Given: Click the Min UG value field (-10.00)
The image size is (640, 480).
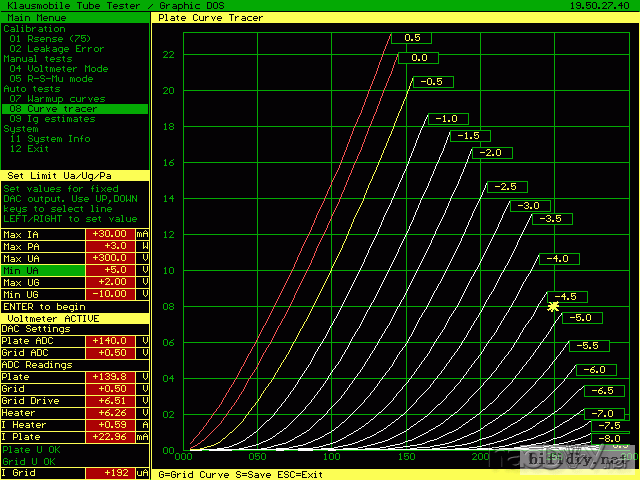Looking at the screenshot, I should click(x=110, y=294).
